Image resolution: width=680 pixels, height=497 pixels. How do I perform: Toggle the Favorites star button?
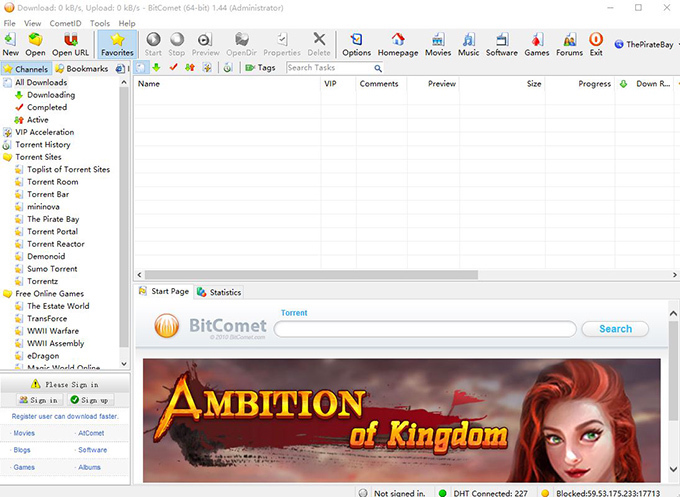coord(117,44)
